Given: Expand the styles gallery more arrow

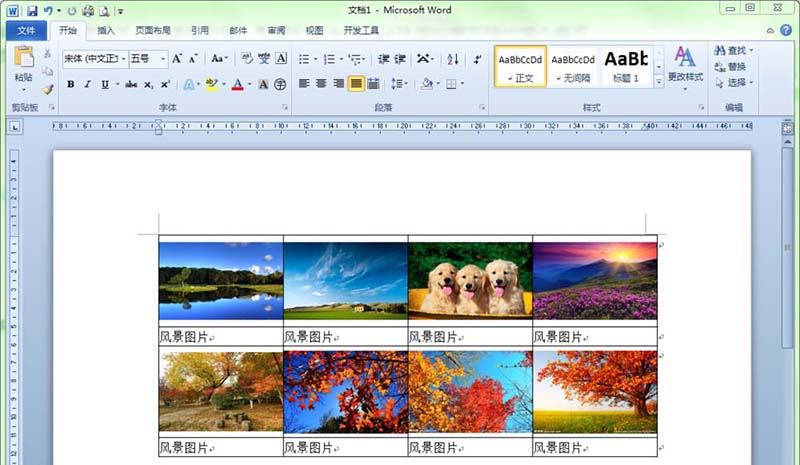Looking at the screenshot, I should (x=658, y=80).
